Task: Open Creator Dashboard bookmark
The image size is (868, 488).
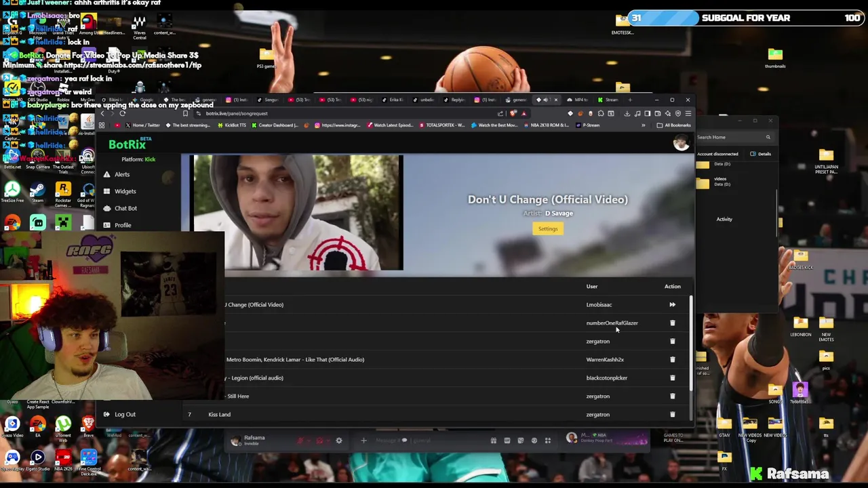Action: coord(274,125)
